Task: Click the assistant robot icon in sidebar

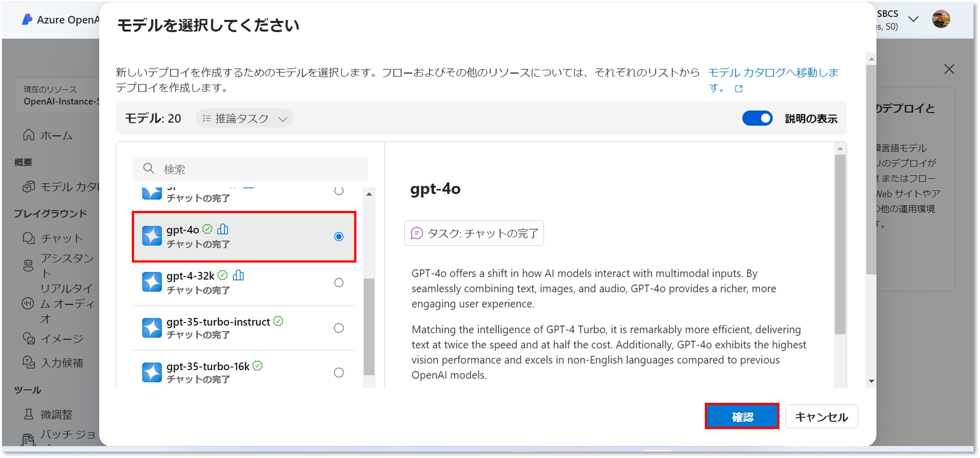Action: [x=28, y=265]
